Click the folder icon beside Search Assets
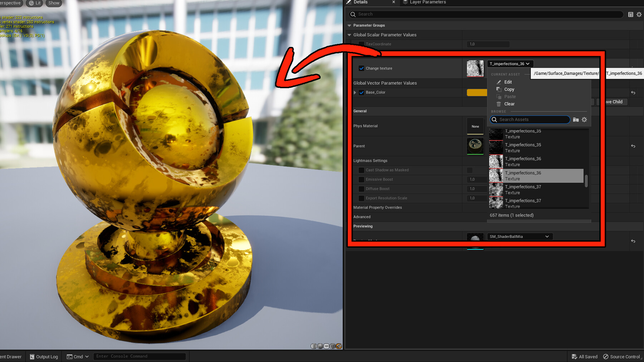The width and height of the screenshot is (644, 362). click(576, 120)
